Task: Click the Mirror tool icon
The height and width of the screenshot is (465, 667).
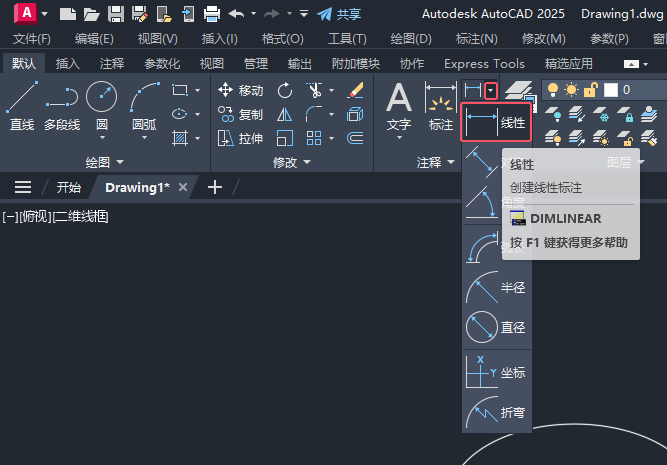Action: pyautogui.click(x=285, y=114)
